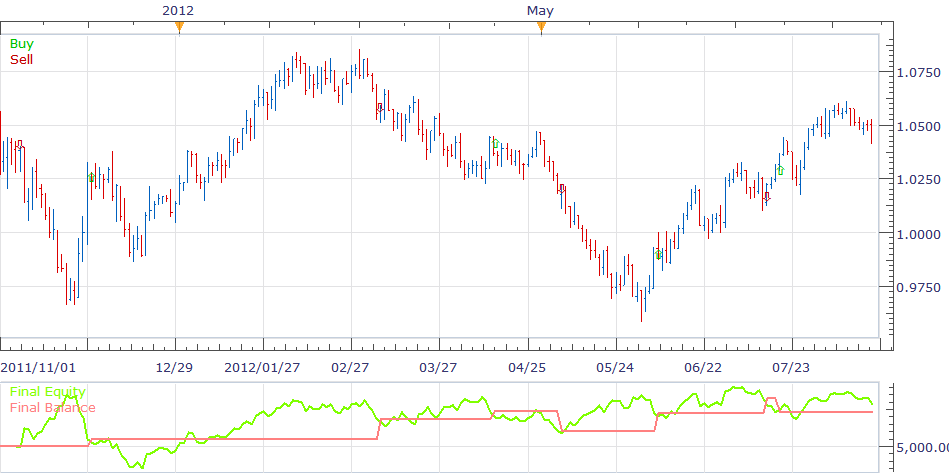Click the green Buy legend label
950x473 pixels.
[22, 44]
